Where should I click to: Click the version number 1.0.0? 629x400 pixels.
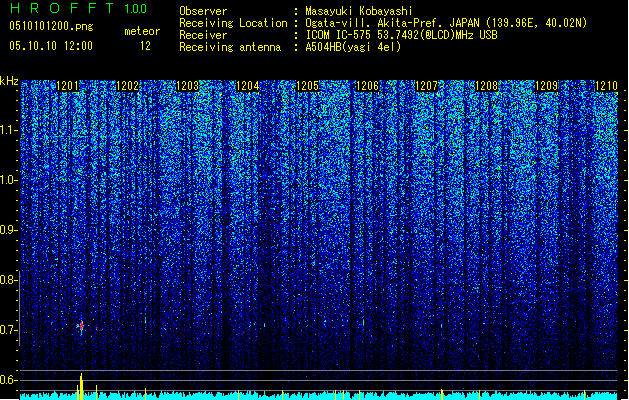135,9
